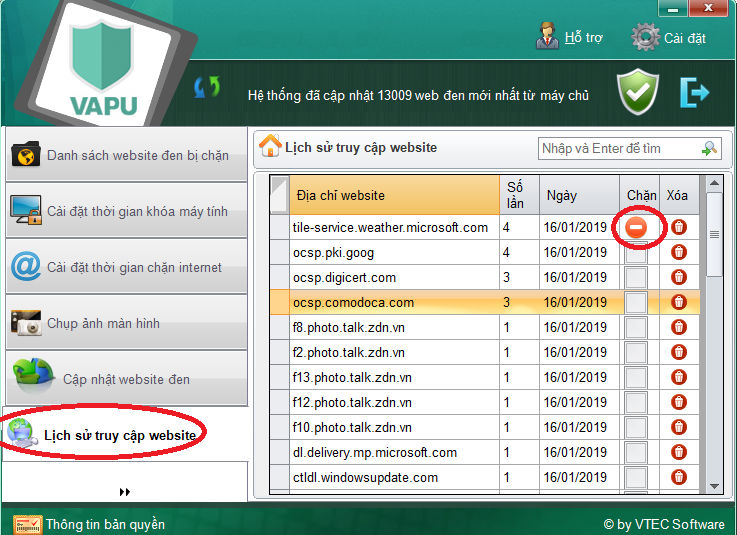
Task: Click the camera screenshot sidebar icon
Action: (26, 323)
